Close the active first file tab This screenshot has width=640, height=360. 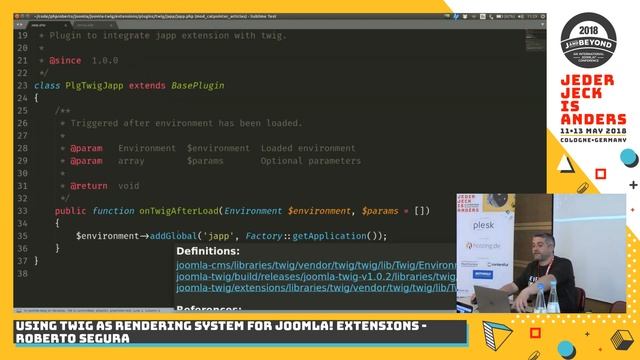click(65, 25)
